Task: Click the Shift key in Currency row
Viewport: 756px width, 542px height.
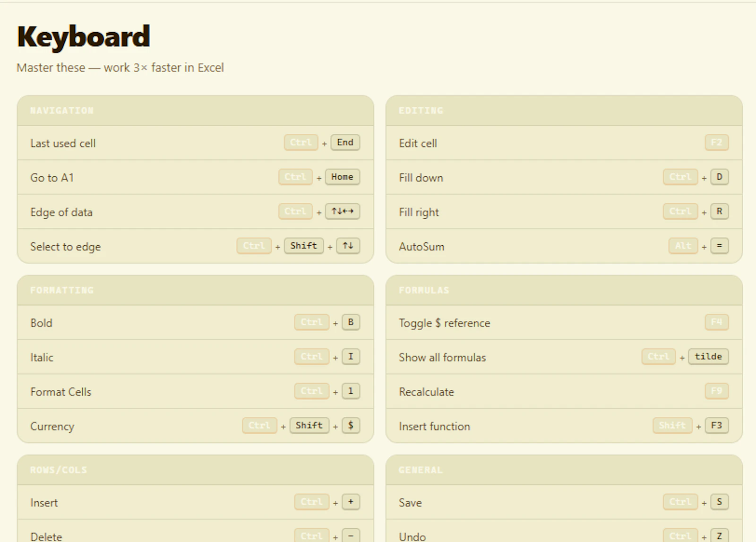Action: click(309, 425)
